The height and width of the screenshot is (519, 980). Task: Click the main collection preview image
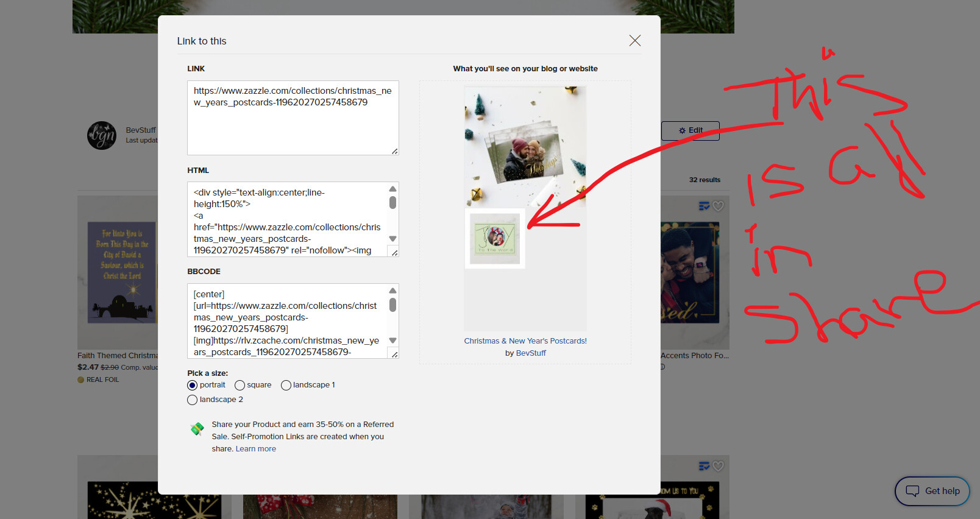tap(525, 146)
